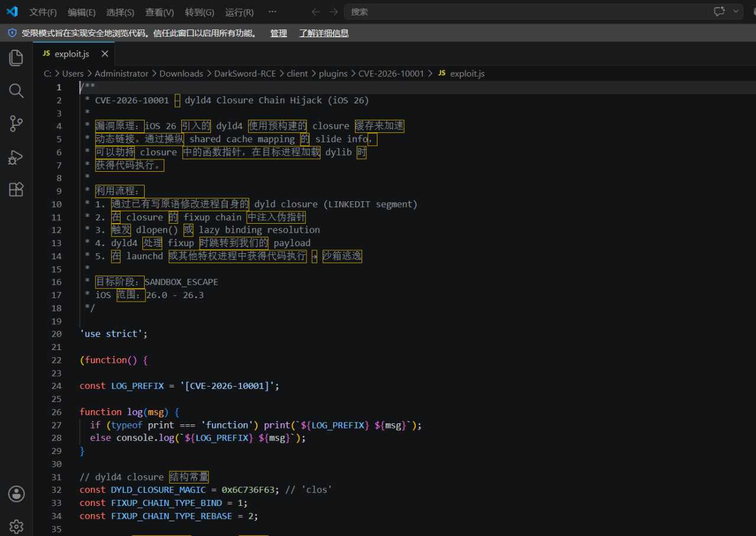The width and height of the screenshot is (756, 536).
Task: Open the 选择(S) menu
Action: (120, 12)
